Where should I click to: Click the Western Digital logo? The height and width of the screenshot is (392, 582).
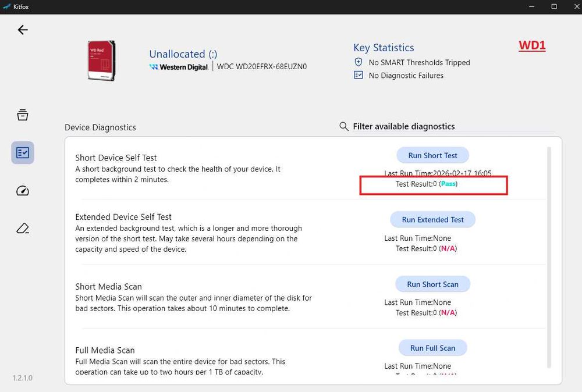[x=179, y=67]
